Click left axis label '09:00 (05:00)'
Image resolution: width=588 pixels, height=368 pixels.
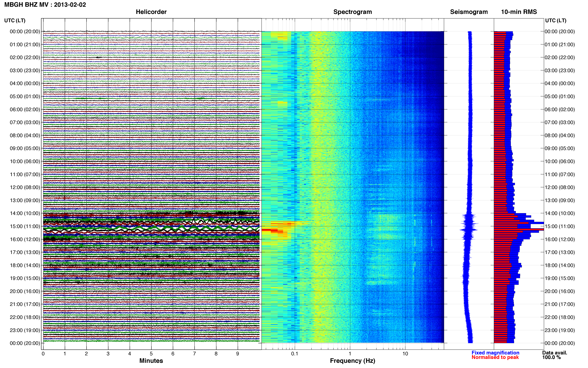[25, 148]
